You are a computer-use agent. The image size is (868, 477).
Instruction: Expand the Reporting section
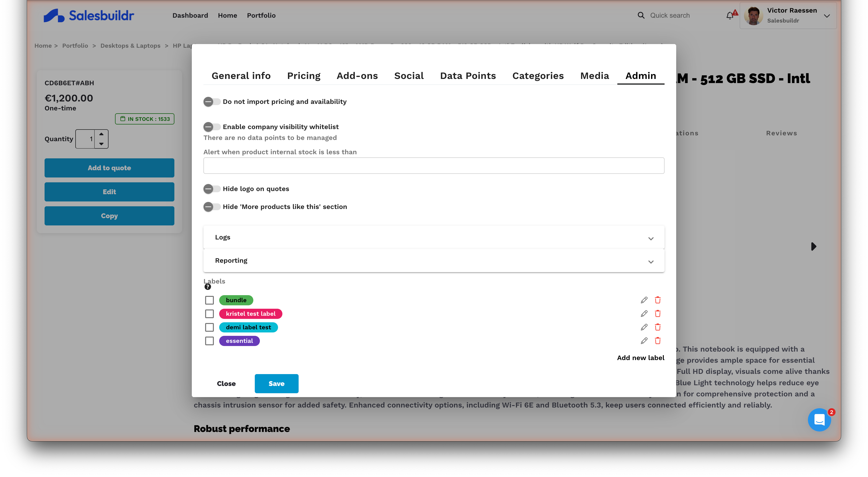[x=434, y=260]
